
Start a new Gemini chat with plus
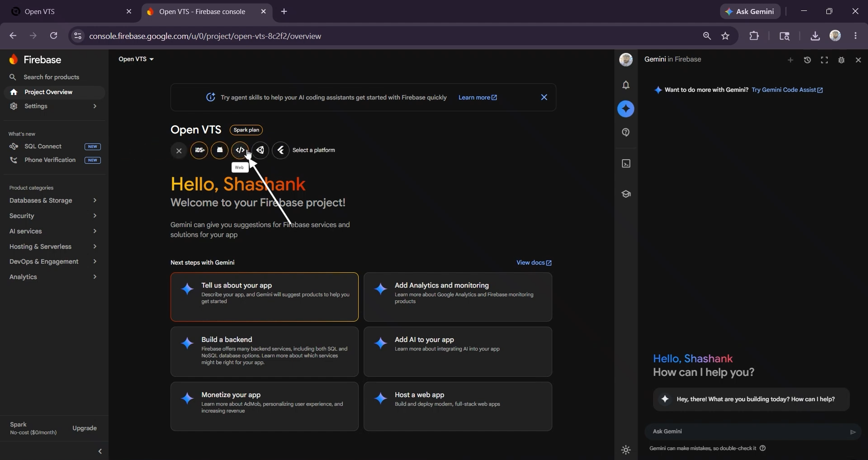(x=790, y=60)
